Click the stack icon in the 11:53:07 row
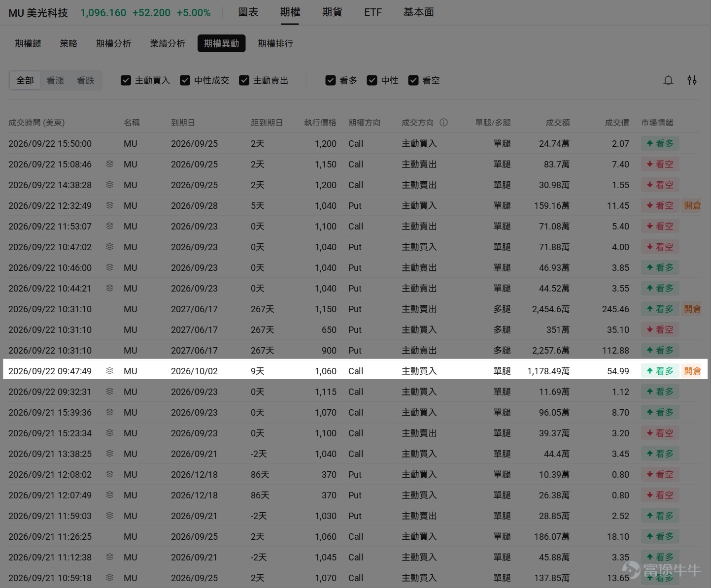Viewport: 711px width, 588px height. pyautogui.click(x=110, y=226)
